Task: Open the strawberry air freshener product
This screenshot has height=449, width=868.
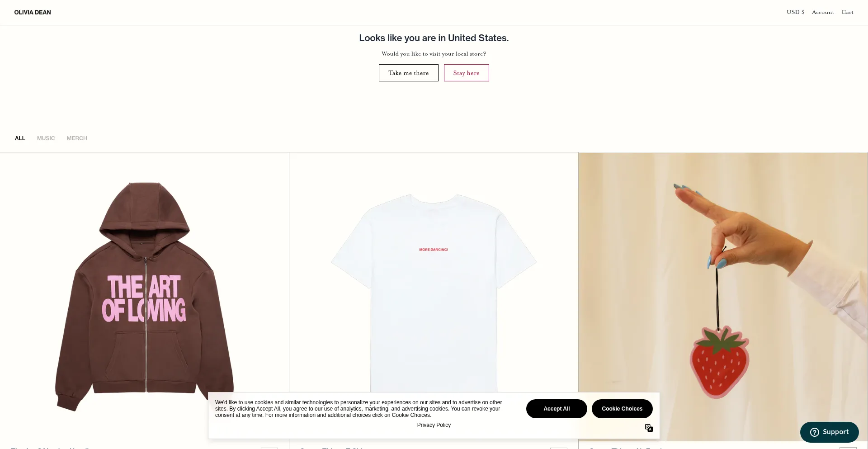Action: pos(723,297)
